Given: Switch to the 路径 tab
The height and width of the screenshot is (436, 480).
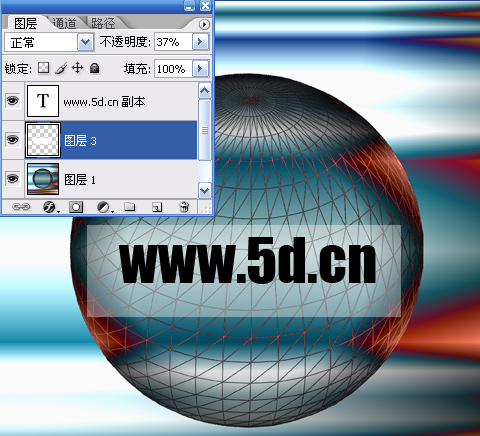Looking at the screenshot, I should [x=103, y=23].
